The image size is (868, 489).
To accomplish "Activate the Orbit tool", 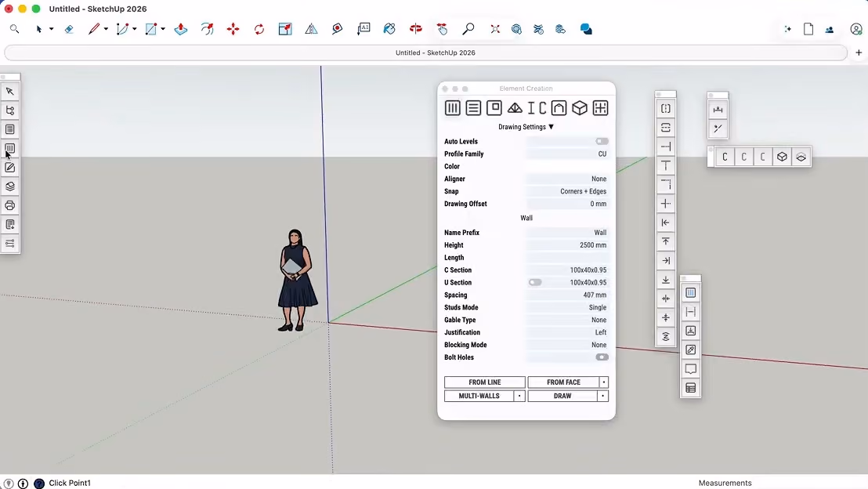I will point(416,29).
